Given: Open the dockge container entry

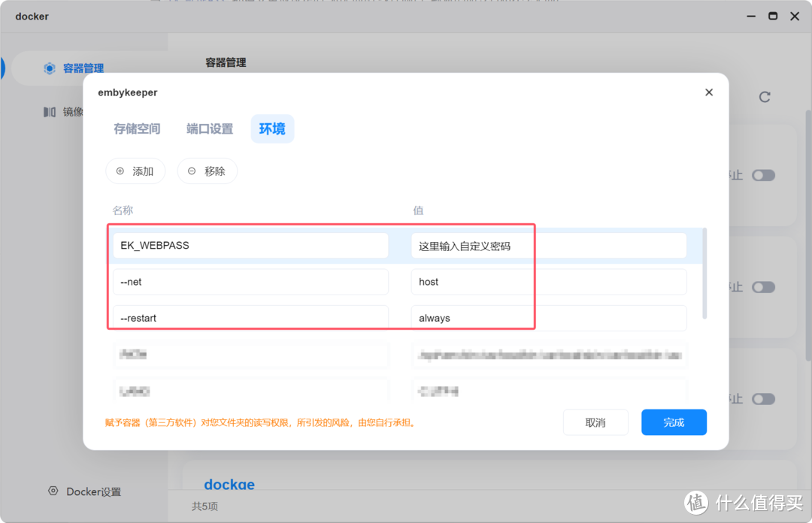Looking at the screenshot, I should coord(229,484).
